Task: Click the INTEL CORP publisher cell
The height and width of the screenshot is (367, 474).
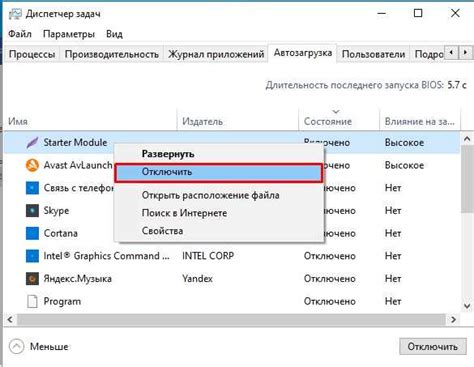Action: (208, 256)
